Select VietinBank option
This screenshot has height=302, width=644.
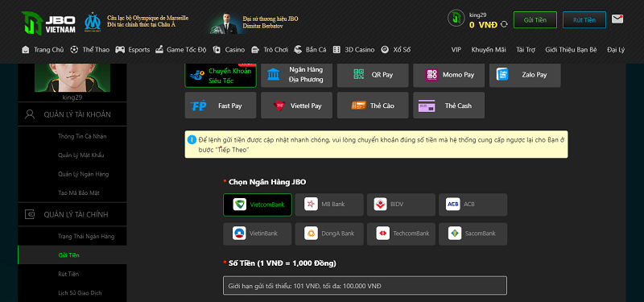[258, 234]
